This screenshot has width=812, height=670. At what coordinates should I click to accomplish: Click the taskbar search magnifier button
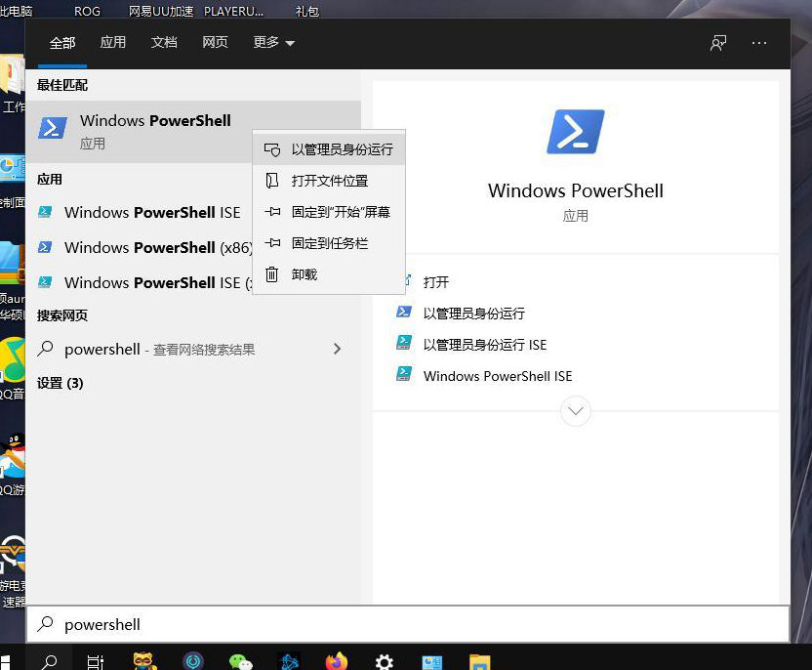click(49, 660)
